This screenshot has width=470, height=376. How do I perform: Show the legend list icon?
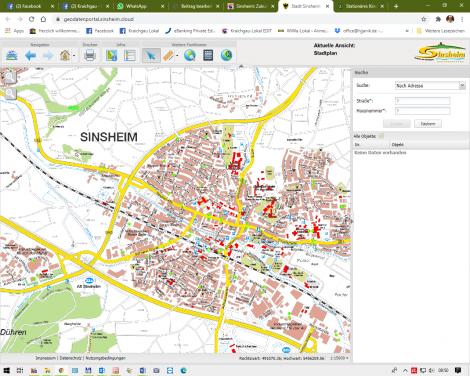[x=130, y=55]
